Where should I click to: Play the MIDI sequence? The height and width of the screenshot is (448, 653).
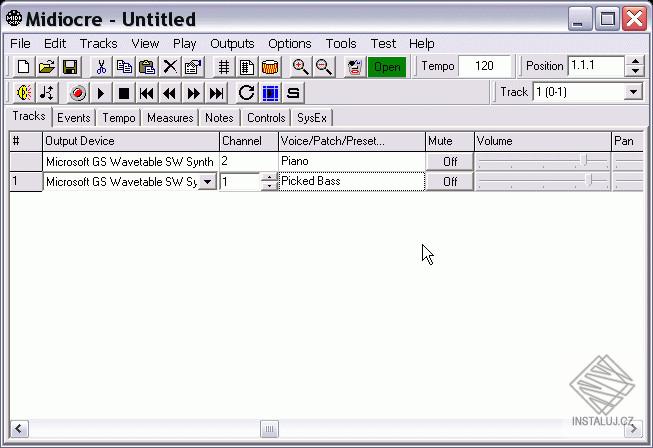pos(101,92)
